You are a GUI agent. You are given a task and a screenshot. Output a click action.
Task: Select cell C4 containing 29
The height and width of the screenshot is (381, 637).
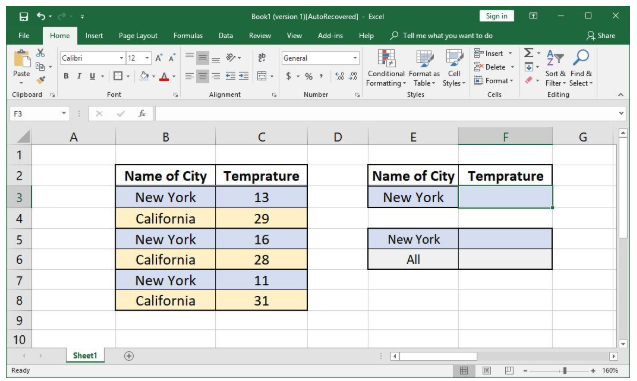(x=261, y=219)
